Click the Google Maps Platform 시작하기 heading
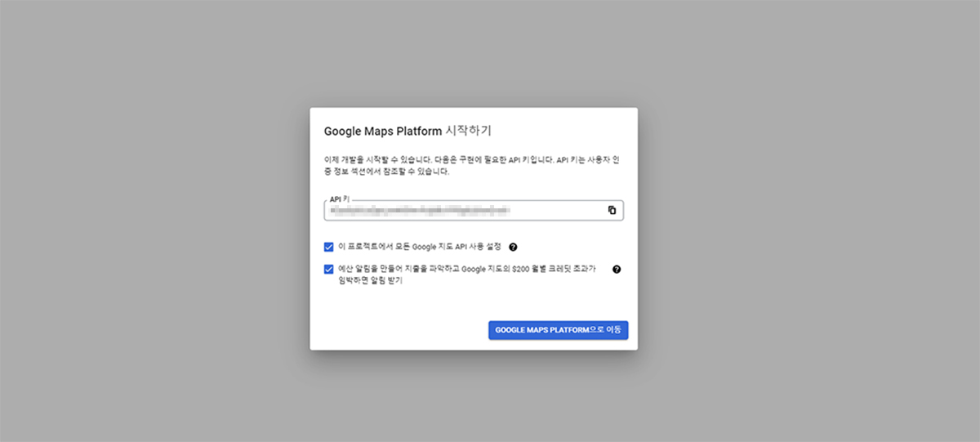This screenshot has width=980, height=442. (x=408, y=131)
